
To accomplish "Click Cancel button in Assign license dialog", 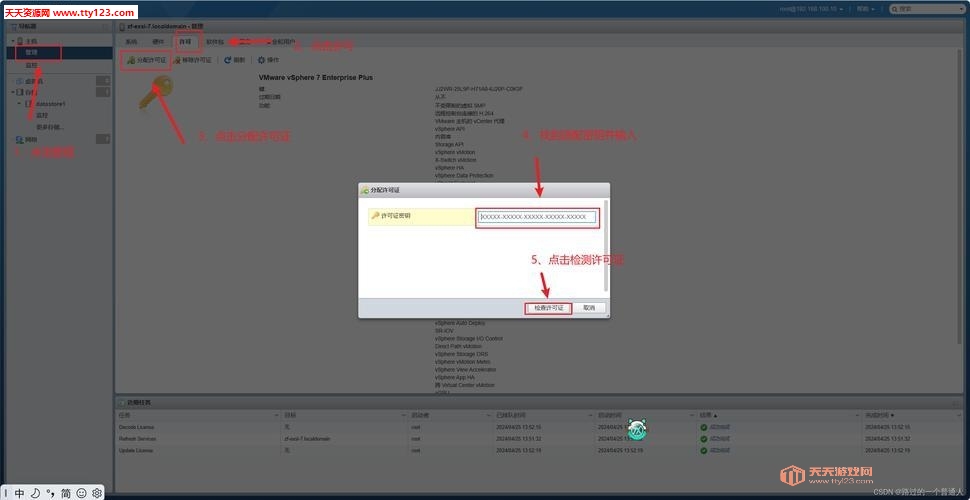I will pos(590,308).
